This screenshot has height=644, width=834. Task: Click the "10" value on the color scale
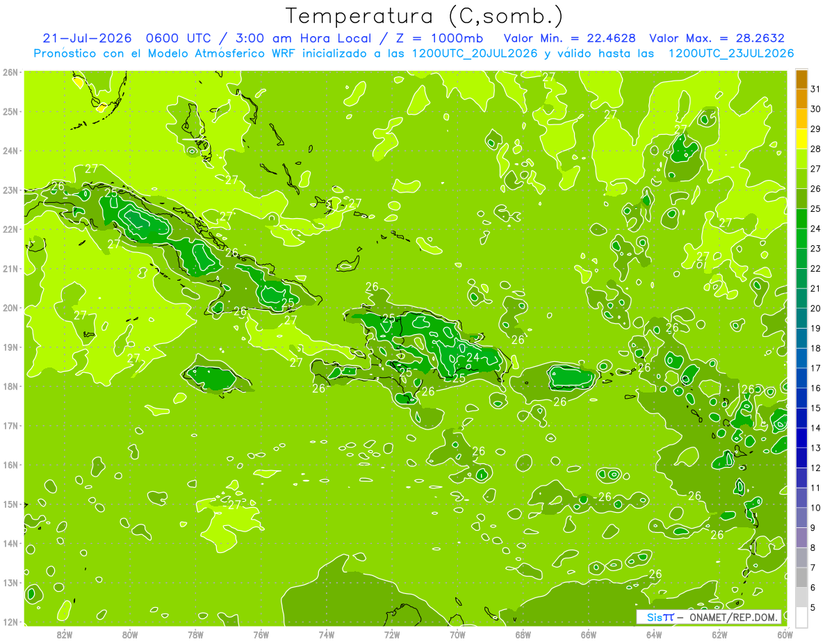[815, 508]
